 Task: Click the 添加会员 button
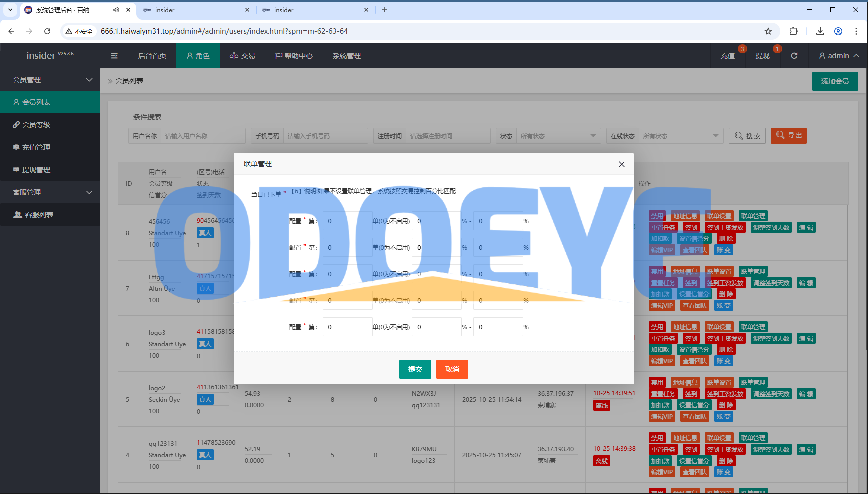coord(835,81)
